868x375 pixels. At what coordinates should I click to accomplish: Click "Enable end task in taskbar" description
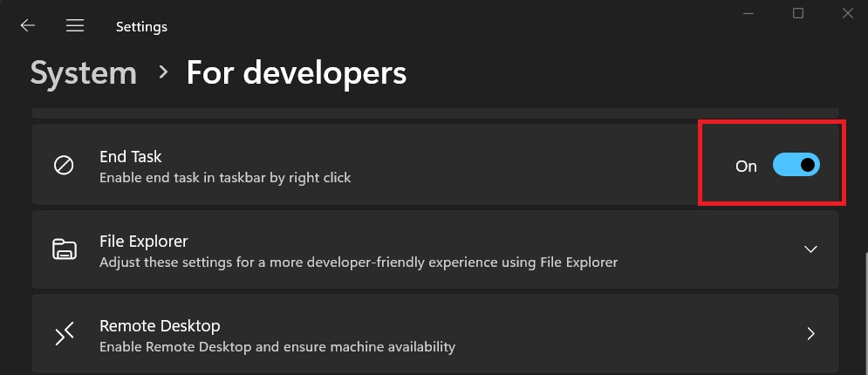coord(225,178)
